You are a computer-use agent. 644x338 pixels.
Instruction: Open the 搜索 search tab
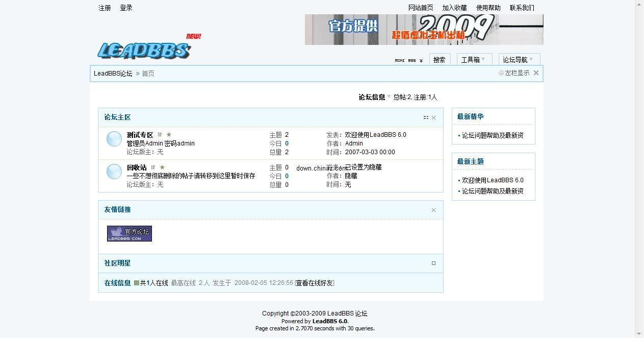(x=440, y=60)
